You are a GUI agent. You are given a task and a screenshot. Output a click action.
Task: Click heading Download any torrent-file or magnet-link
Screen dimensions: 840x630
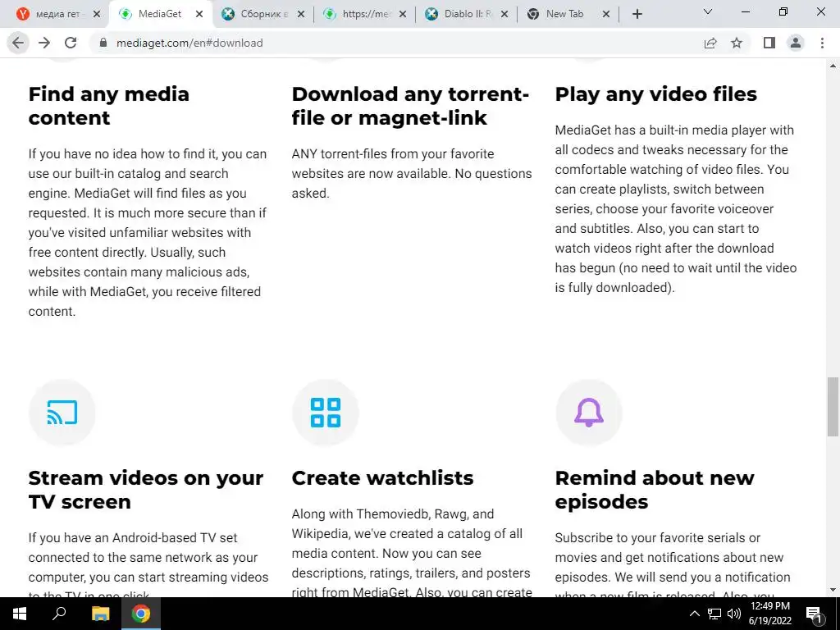click(410, 106)
